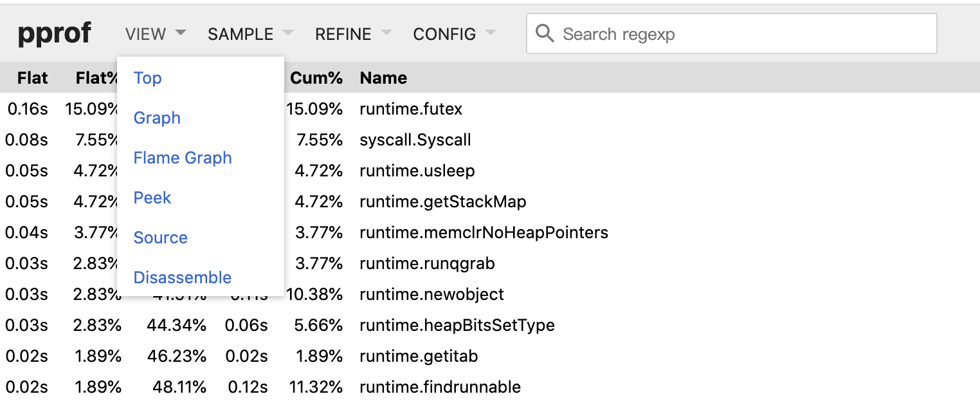
Task: Switch to Flame Graph view
Action: [x=183, y=158]
